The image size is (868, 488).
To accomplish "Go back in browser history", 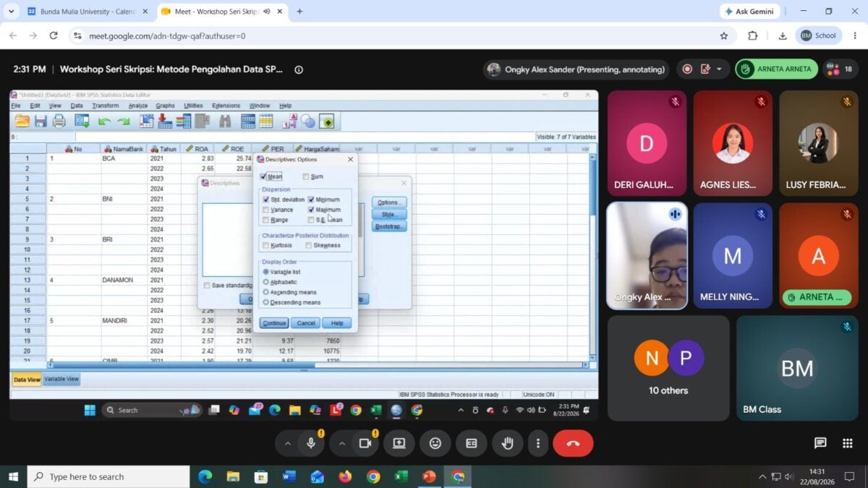I will click(x=13, y=35).
